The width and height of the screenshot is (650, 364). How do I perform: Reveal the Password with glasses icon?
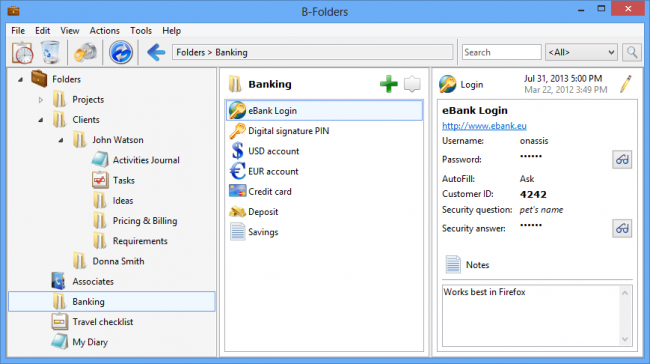pyautogui.click(x=622, y=160)
